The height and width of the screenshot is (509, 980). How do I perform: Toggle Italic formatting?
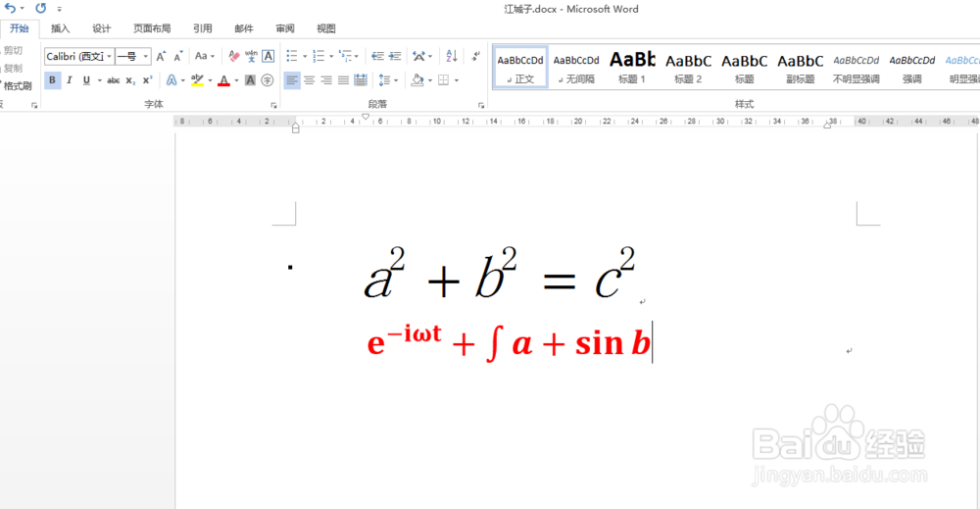click(70, 80)
